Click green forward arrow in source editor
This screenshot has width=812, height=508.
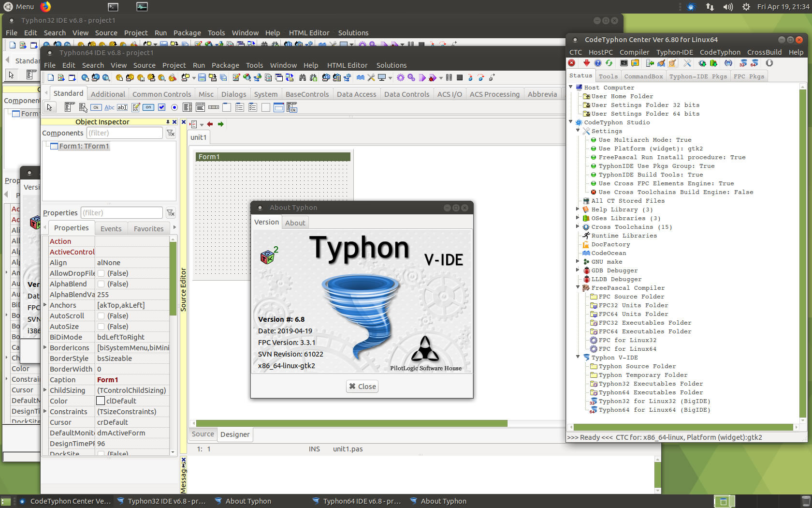pyautogui.click(x=221, y=124)
